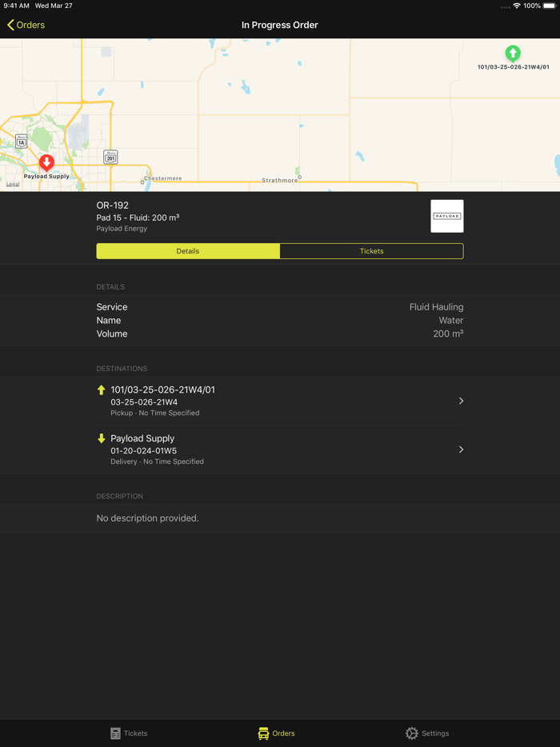Viewport: 560px width, 747px height.
Task: Tap the Highway 201 shield on map
Action: [x=110, y=158]
